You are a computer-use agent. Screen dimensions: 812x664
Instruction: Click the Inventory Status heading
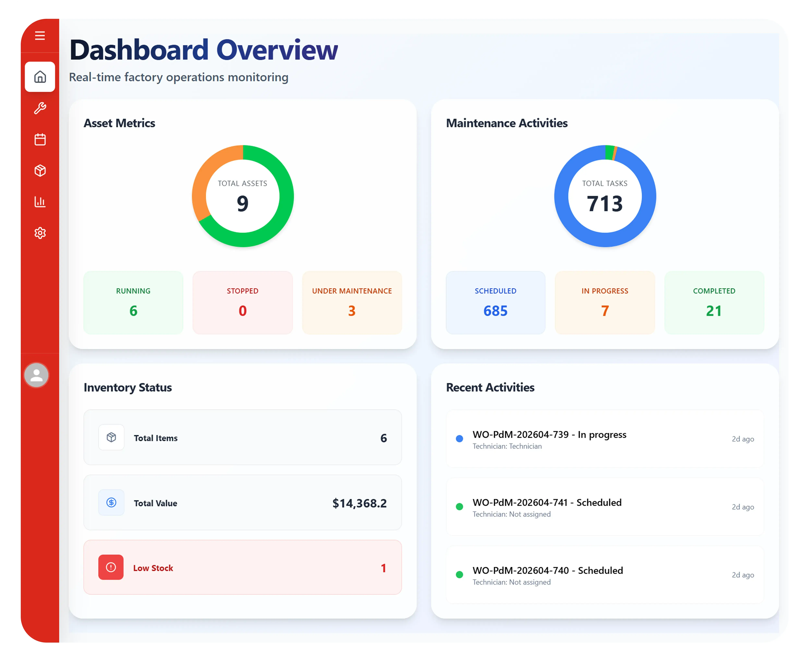(x=128, y=387)
